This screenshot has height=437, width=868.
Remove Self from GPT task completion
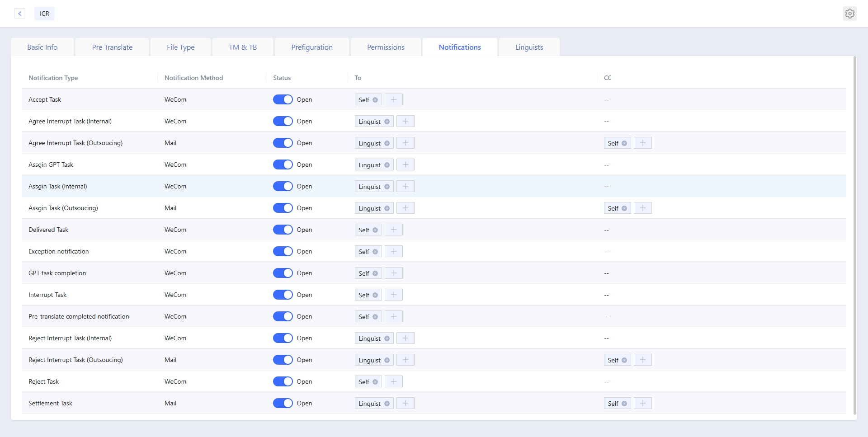pos(375,273)
